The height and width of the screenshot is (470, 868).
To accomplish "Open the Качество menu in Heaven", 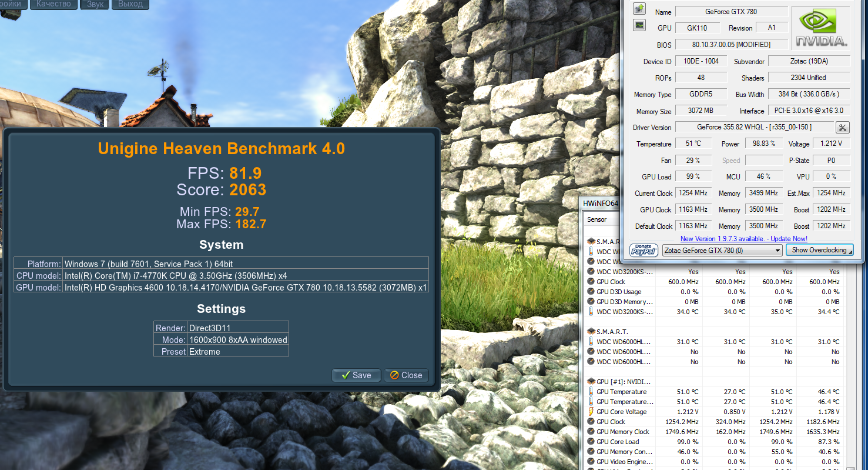I will click(53, 5).
